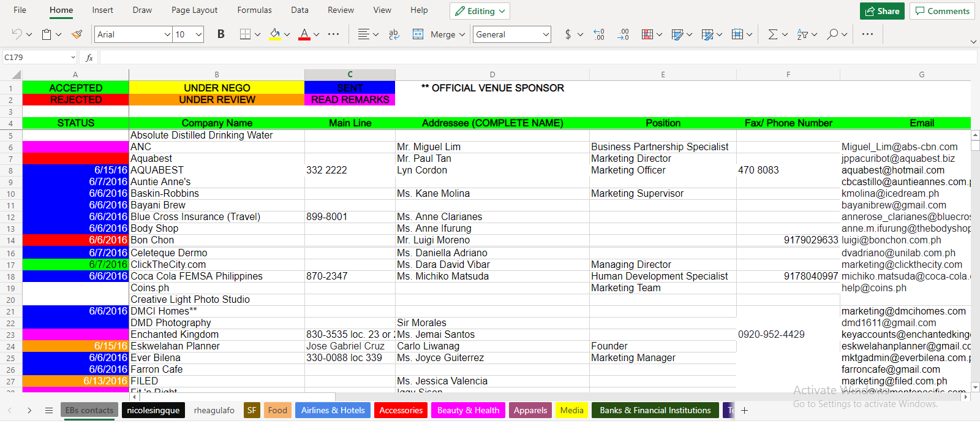Image resolution: width=980 pixels, height=423 pixels.
Task: Select row 14 header
Action: [11, 240]
